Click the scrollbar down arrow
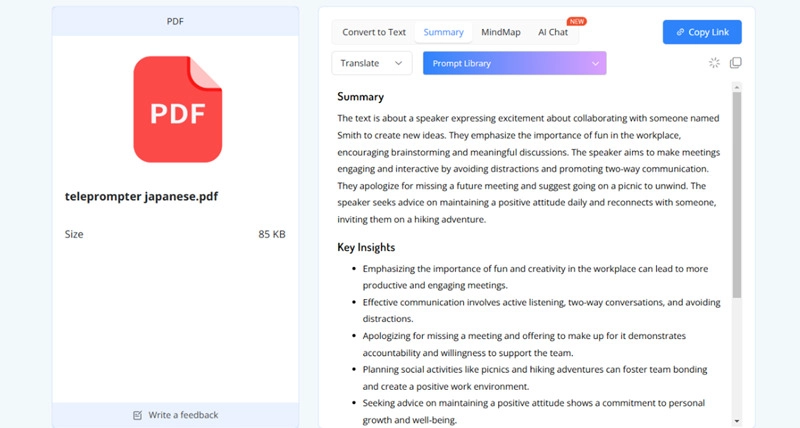This screenshot has height=428, width=800. (737, 421)
